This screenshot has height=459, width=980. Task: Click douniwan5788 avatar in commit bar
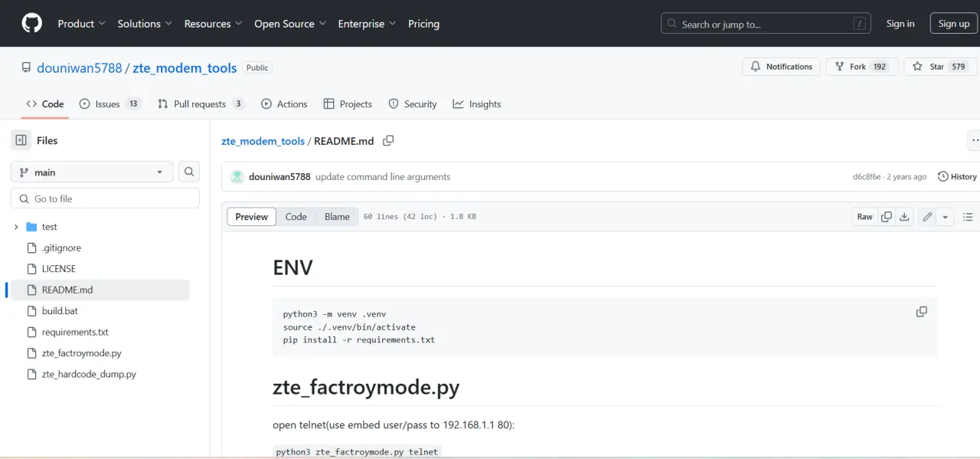[237, 177]
